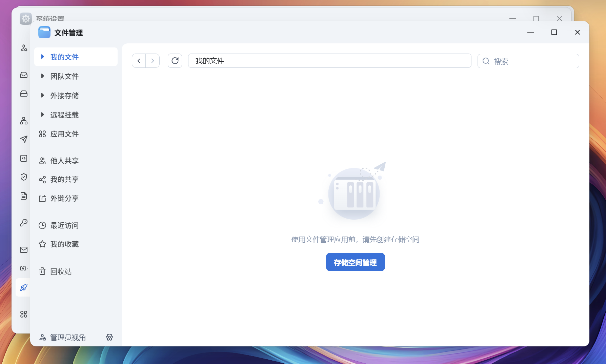Expand the 团队文件 section
This screenshot has width=606, height=364.
[42, 76]
